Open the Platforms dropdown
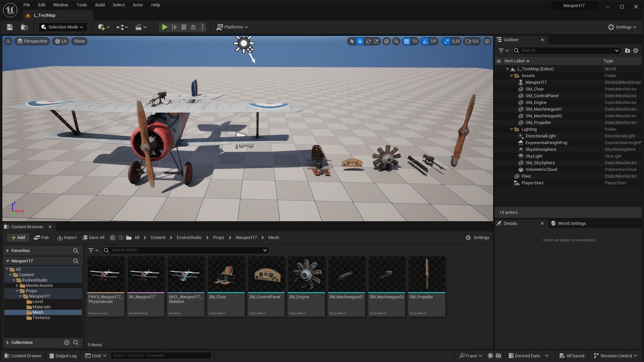Screen dimensions: 644x362 click(232, 27)
